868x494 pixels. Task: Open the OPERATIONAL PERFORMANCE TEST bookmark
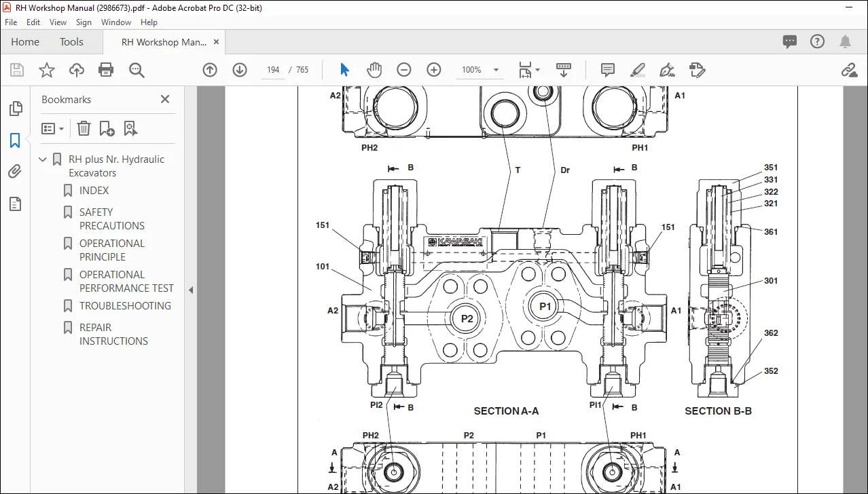pyautogui.click(x=126, y=281)
